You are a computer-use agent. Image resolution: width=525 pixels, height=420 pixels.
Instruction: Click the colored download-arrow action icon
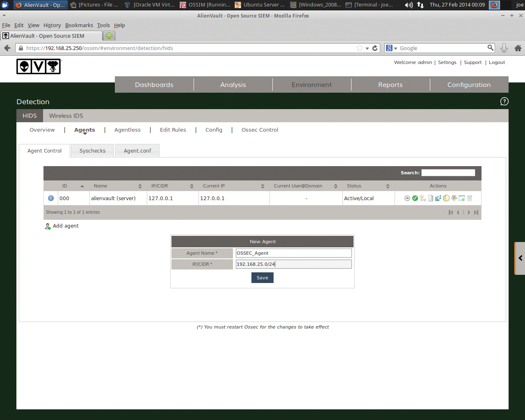coord(454,198)
